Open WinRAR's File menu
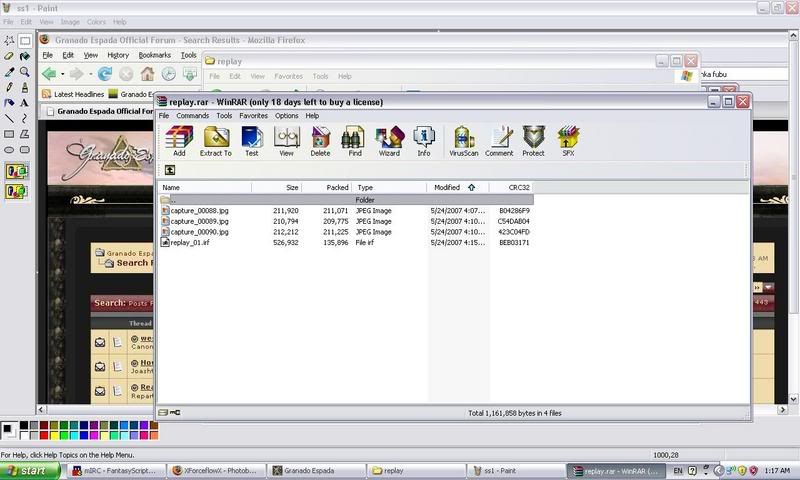The height and width of the screenshot is (480, 800). [164, 116]
